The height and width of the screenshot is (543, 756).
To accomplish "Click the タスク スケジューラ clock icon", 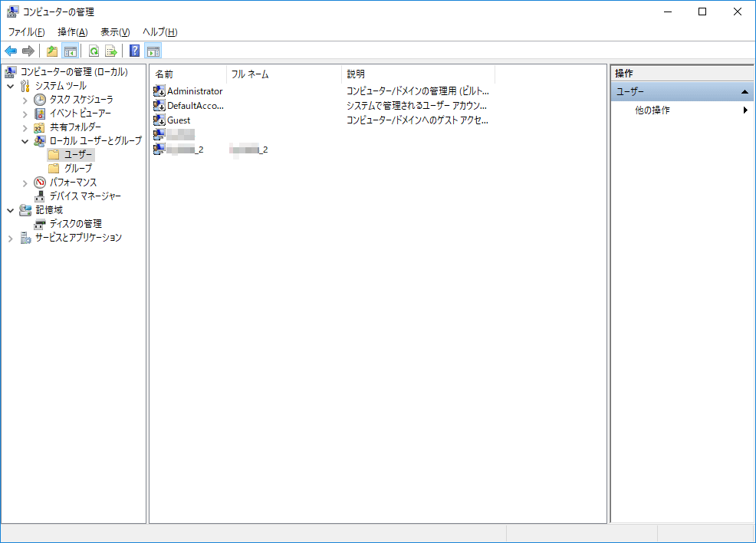I will [x=40, y=100].
